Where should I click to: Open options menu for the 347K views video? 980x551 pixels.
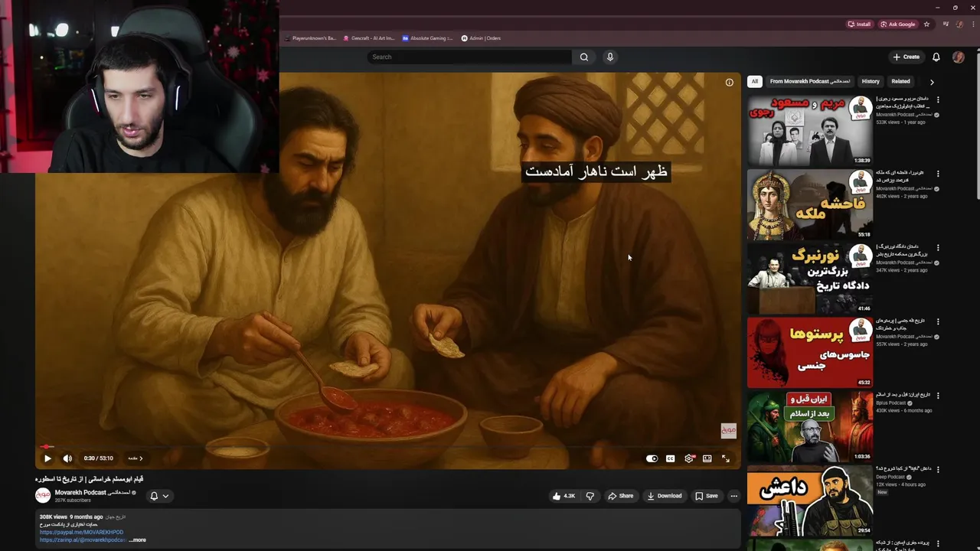[938, 248]
